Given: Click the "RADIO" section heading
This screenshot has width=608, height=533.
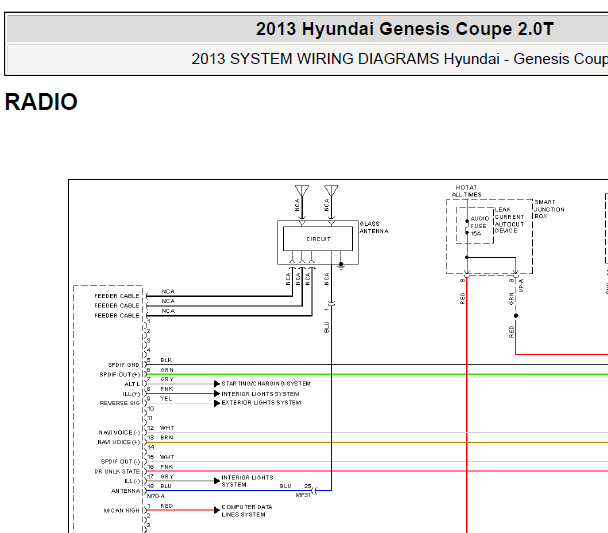Looking at the screenshot, I should (x=41, y=102).
